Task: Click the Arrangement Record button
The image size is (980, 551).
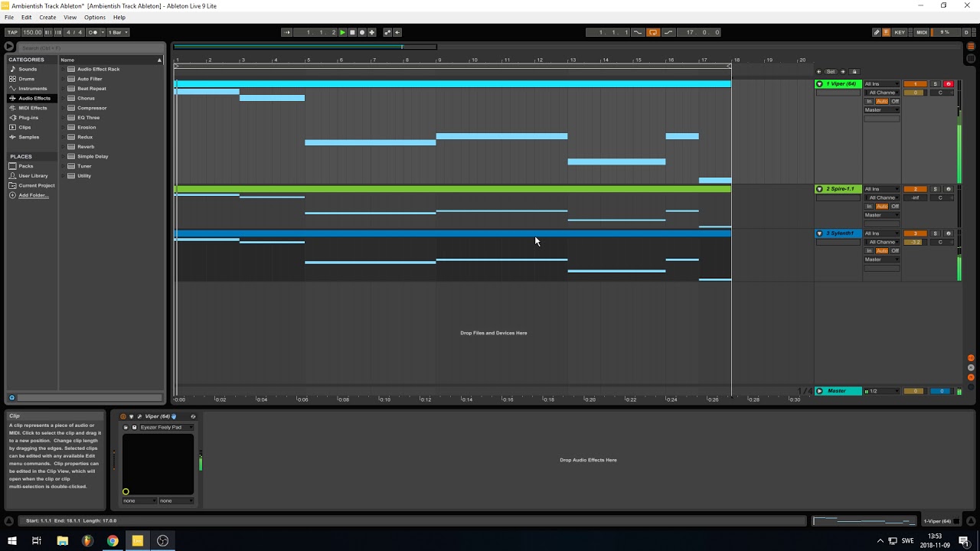Action: pyautogui.click(x=362, y=32)
